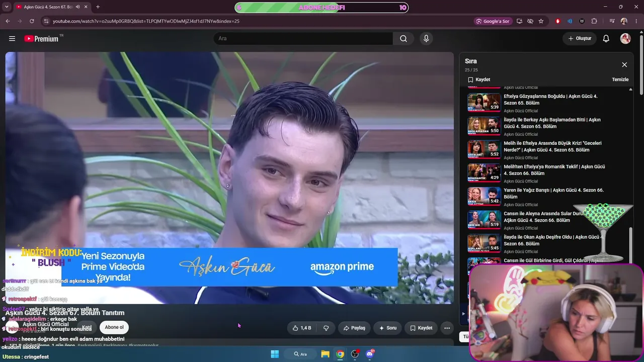Open the Windows Start menu
The height and width of the screenshot is (362, 644).
coord(275,354)
